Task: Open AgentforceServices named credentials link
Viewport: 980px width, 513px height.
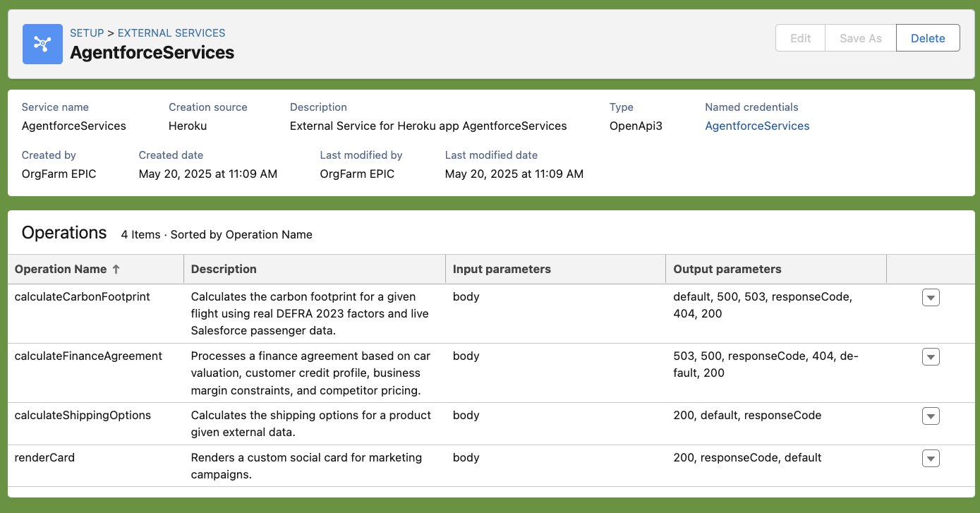Action: (x=757, y=126)
